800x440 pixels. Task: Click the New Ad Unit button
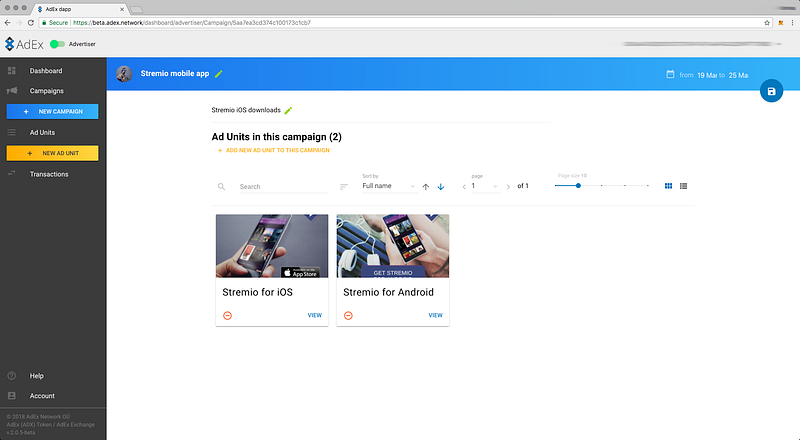click(53, 153)
